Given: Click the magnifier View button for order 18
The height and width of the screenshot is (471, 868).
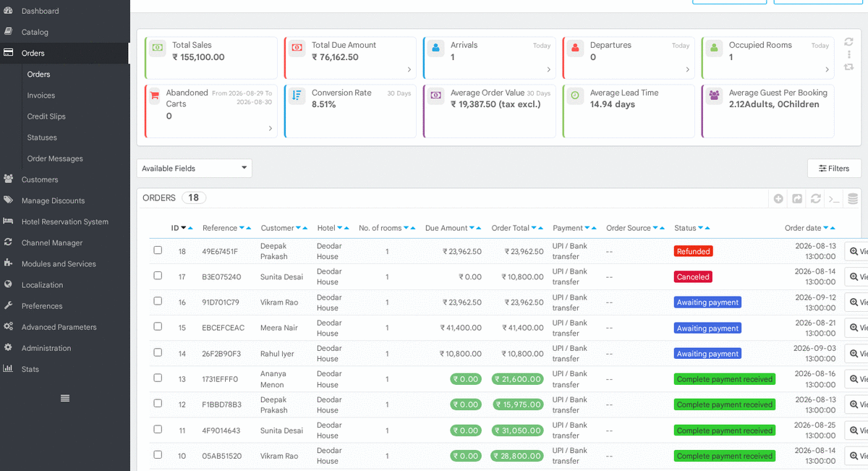Looking at the screenshot, I should click(858, 251).
